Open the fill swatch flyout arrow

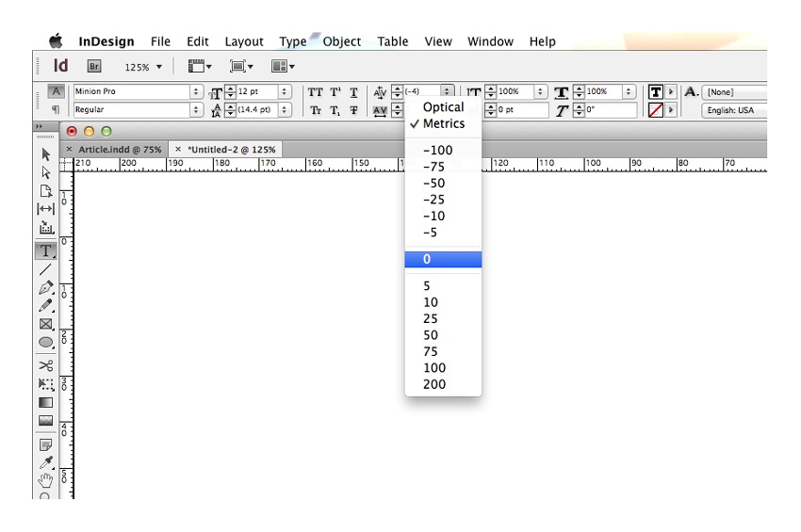pyautogui.click(x=671, y=92)
